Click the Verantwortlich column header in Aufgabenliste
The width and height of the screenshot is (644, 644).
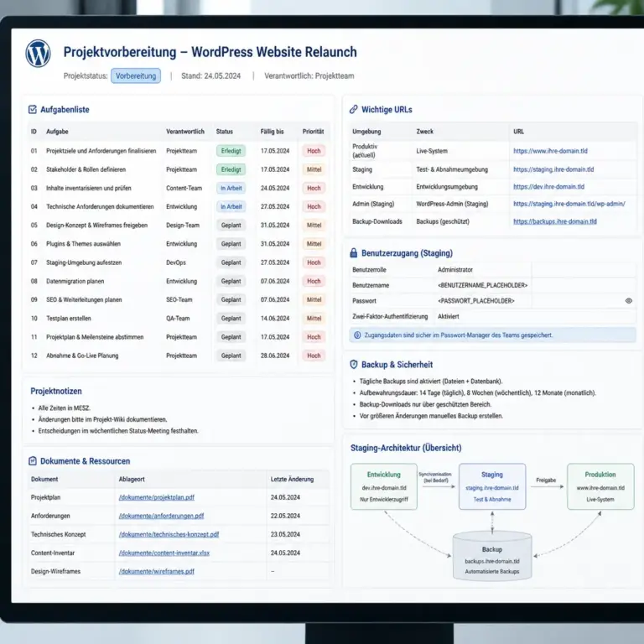(185, 132)
